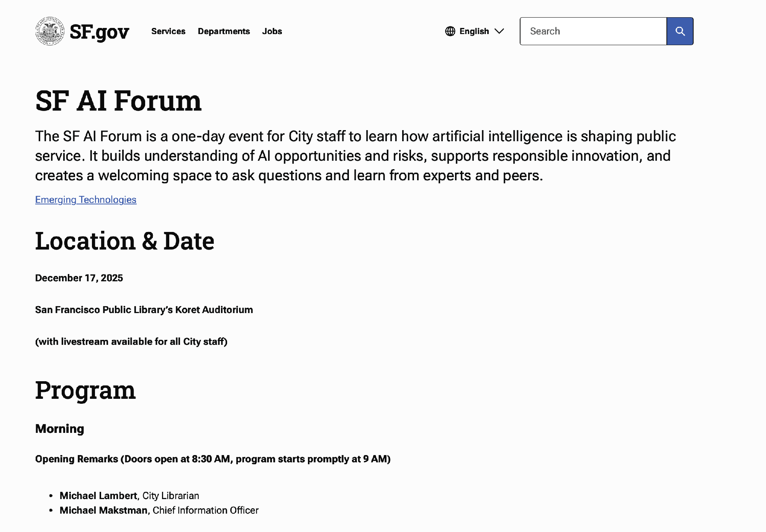This screenshot has width=766, height=532.
Task: Click the SF AI Forum page title
Action: (118, 101)
